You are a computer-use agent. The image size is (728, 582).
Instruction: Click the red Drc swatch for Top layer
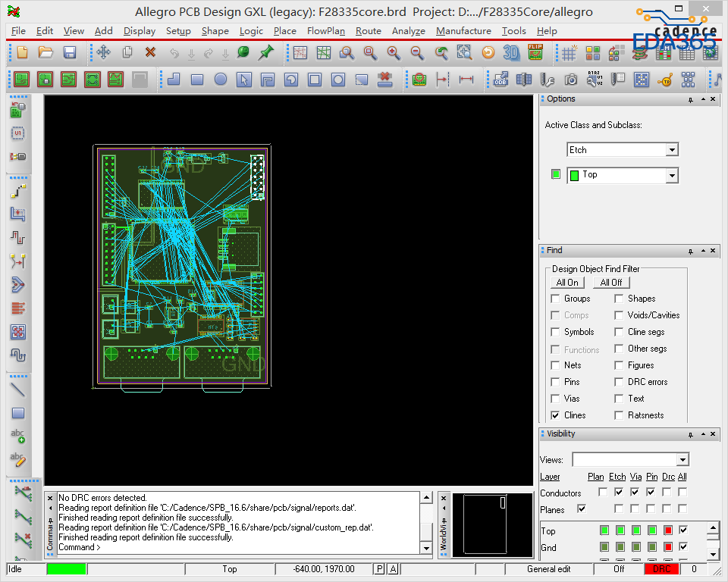coord(668,530)
